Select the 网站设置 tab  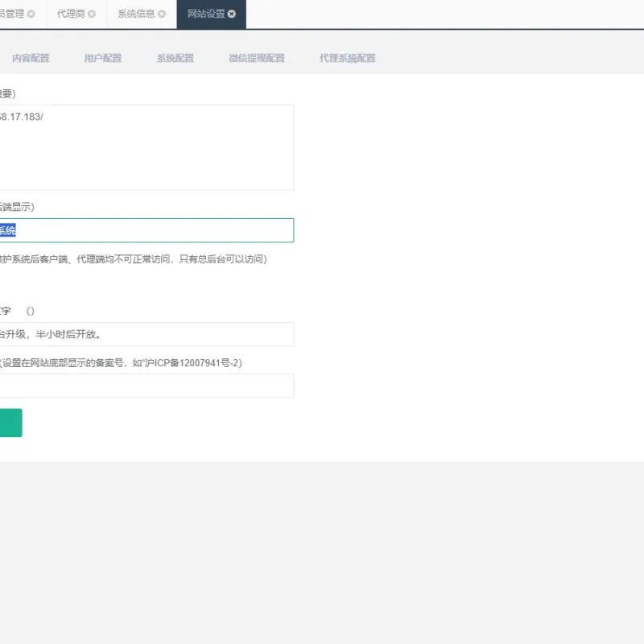pyautogui.click(x=206, y=14)
